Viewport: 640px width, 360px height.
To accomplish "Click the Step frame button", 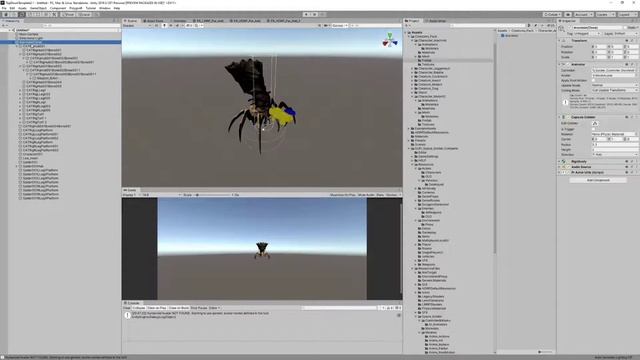I will [x=322, y=14].
